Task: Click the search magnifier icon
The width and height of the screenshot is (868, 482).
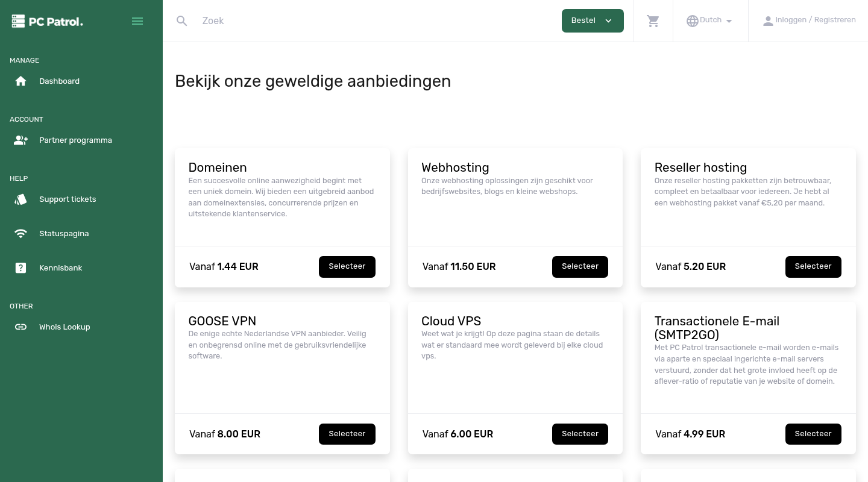Action: point(182,20)
